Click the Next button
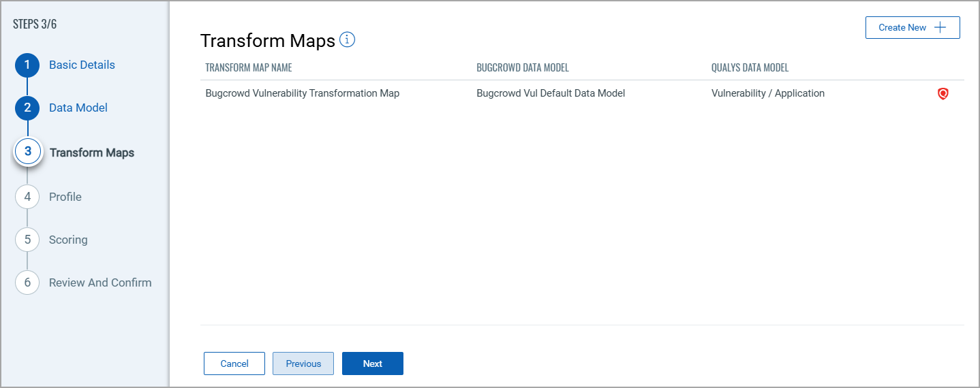Viewport: 980px width, 388px height. 373,363
